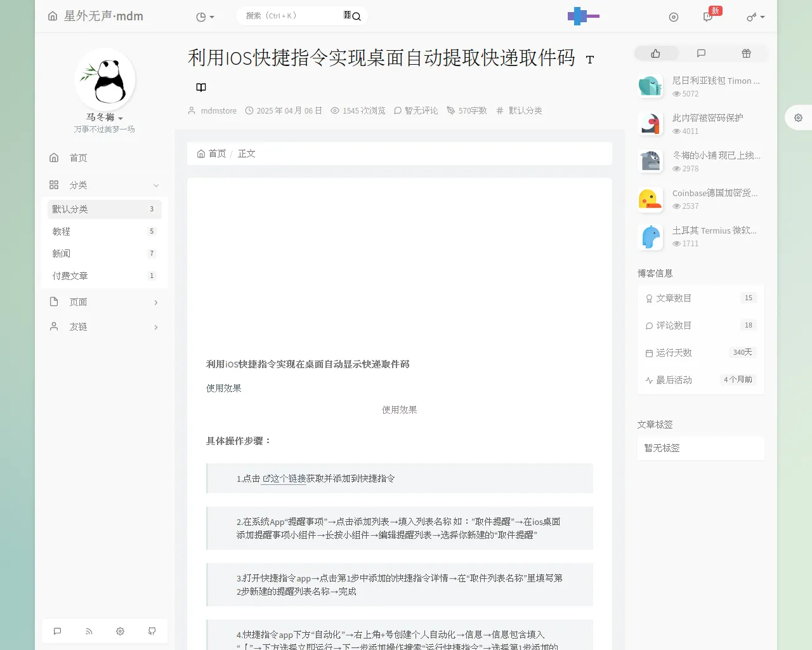Open author mdmstore's page
The image size is (812, 650).
click(218, 110)
